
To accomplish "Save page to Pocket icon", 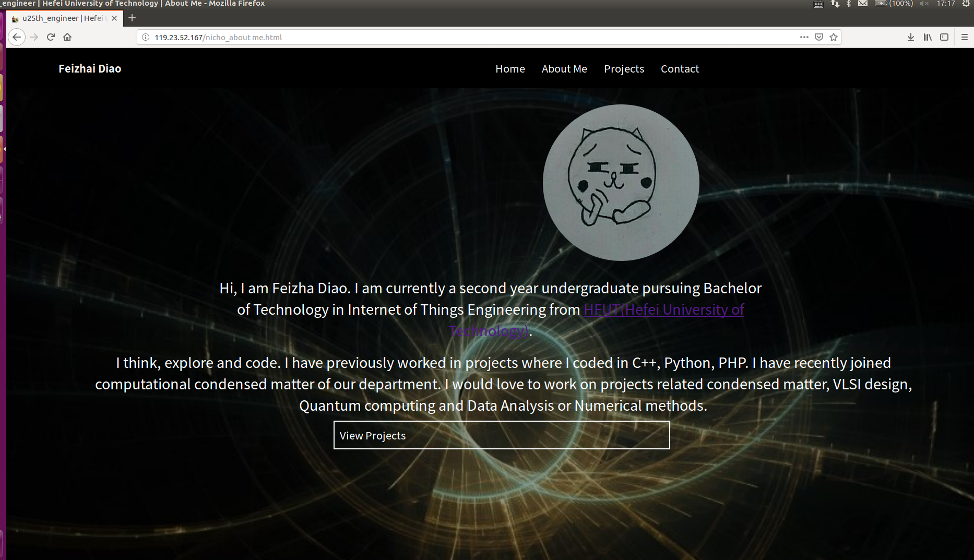I will coord(819,37).
